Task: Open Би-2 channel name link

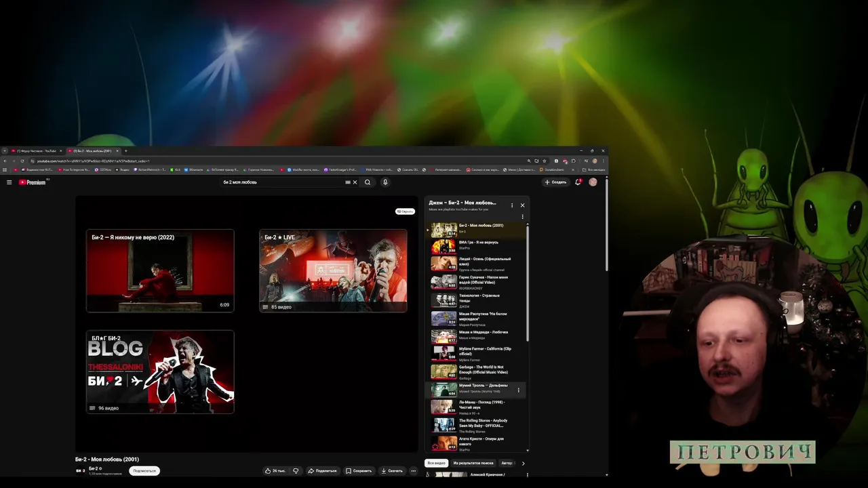Action: click(x=94, y=468)
